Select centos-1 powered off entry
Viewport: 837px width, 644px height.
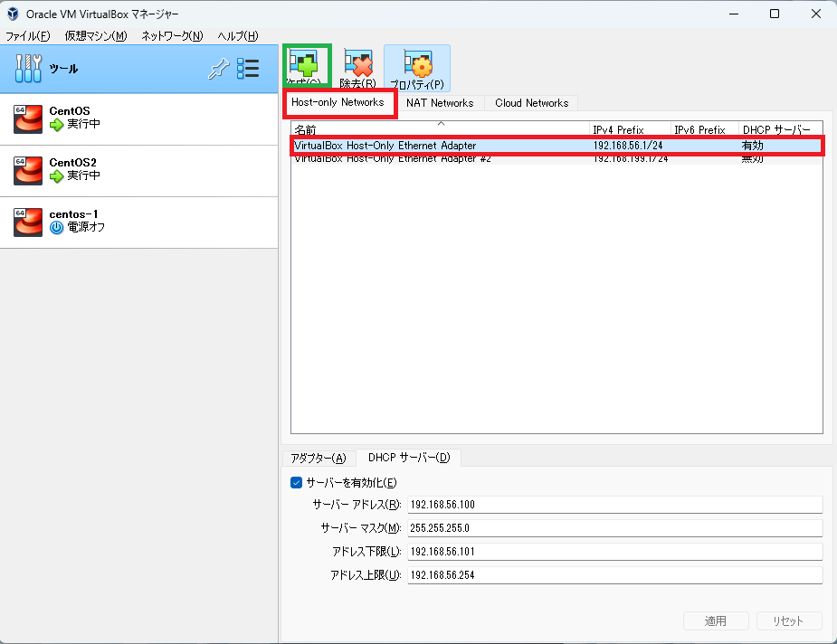[x=138, y=223]
